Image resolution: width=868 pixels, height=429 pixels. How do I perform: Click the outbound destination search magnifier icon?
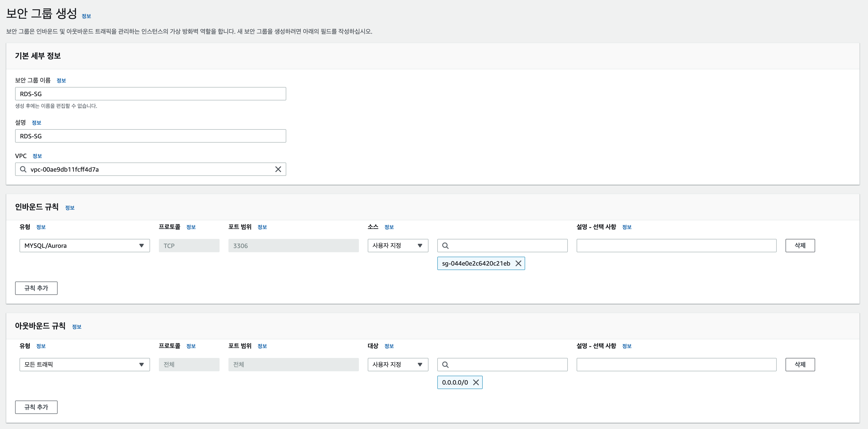point(445,365)
